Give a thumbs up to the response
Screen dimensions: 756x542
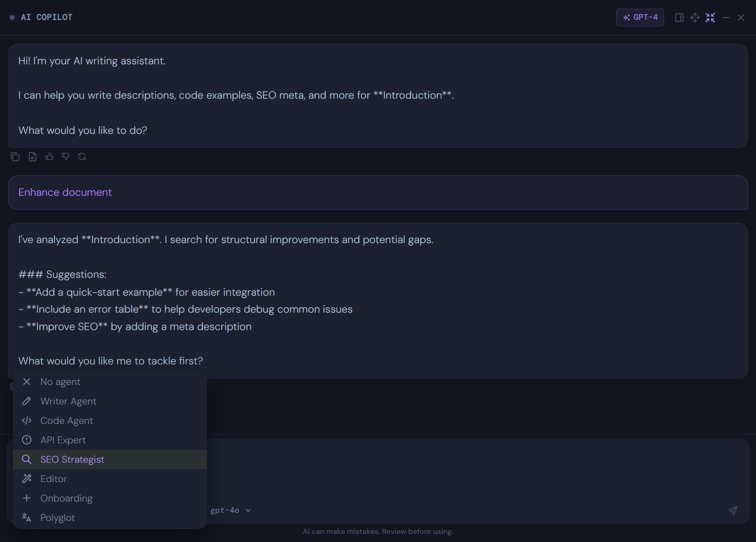[x=49, y=157]
